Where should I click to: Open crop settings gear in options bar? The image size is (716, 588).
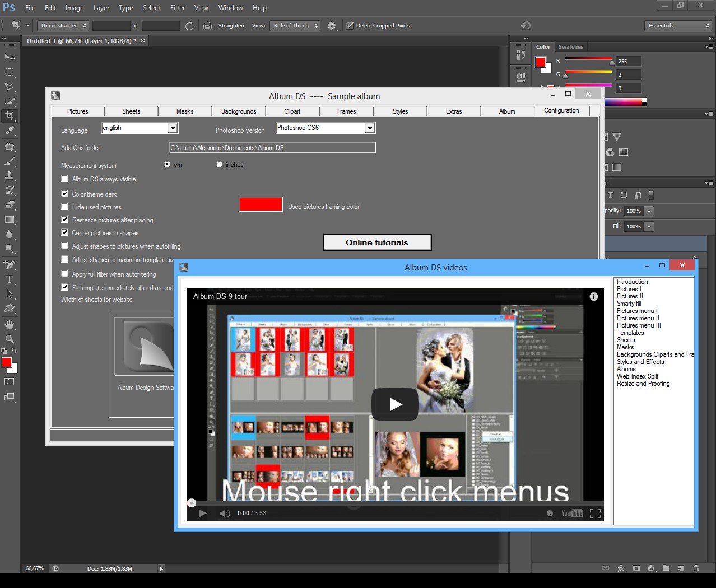pos(332,26)
